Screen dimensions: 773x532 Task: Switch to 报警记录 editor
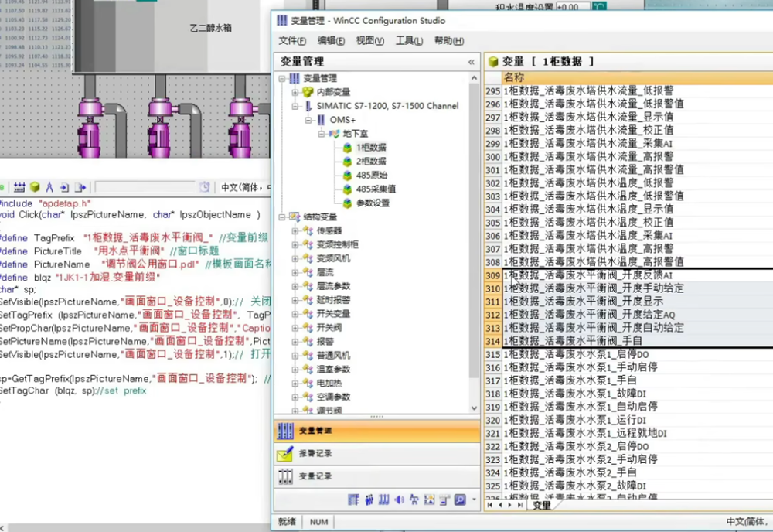coord(315,454)
